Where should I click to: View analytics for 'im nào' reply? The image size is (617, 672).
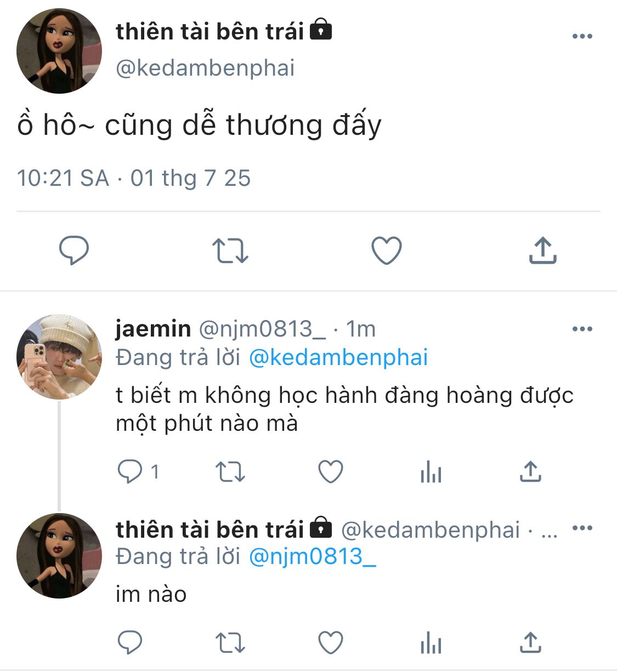(x=431, y=642)
